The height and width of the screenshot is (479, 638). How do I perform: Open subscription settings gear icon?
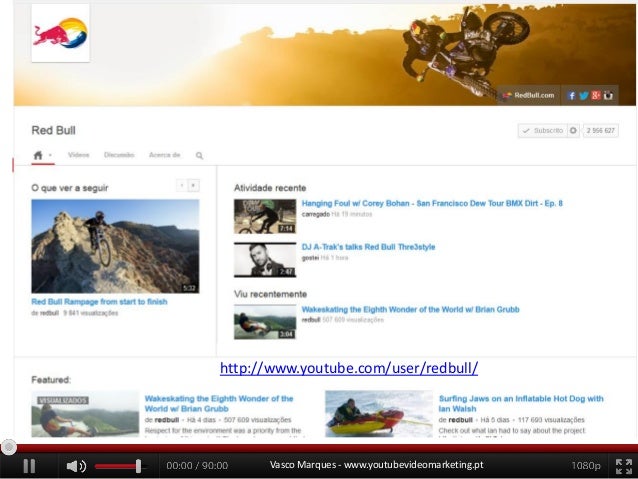click(573, 131)
